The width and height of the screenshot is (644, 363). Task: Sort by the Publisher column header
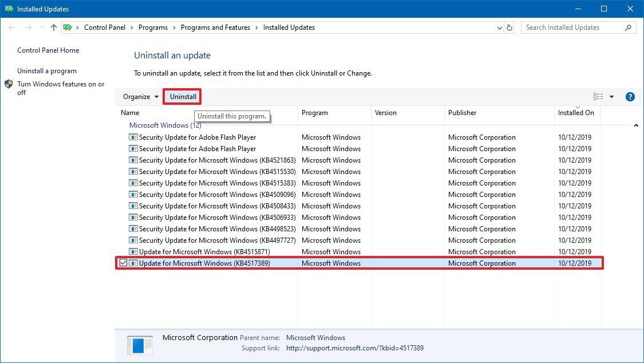(462, 113)
